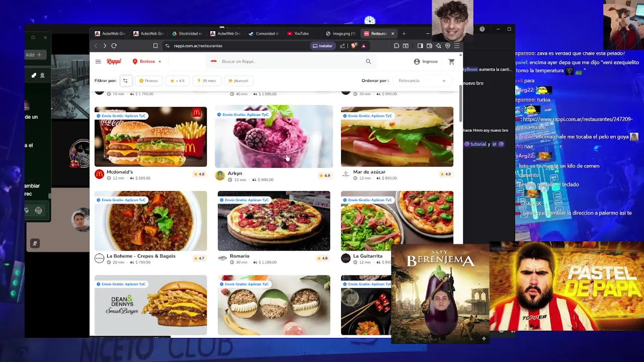
Task: Open the Romario pizza photo card
Action: [x=274, y=221]
